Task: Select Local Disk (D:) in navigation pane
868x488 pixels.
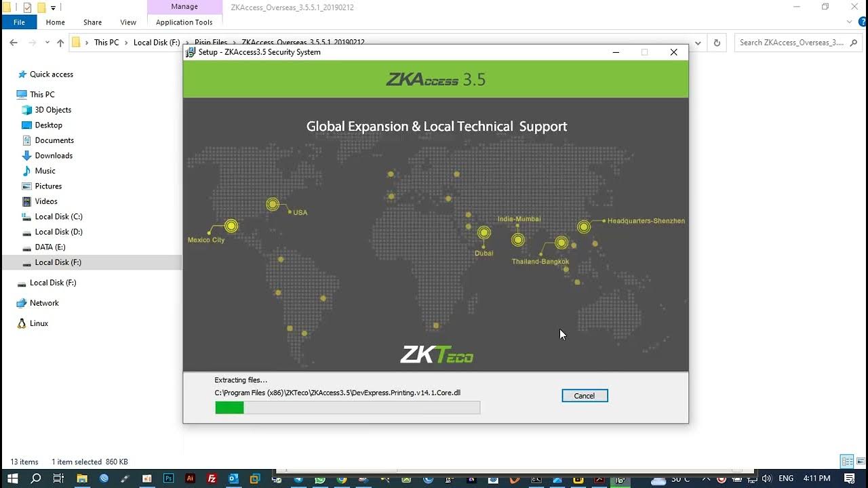Action: click(58, 232)
